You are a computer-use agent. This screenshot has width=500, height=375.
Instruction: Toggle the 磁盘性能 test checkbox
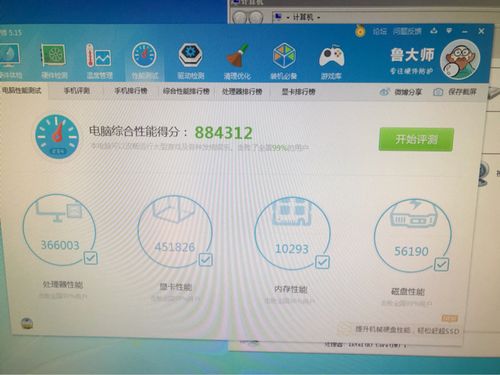[x=441, y=265]
